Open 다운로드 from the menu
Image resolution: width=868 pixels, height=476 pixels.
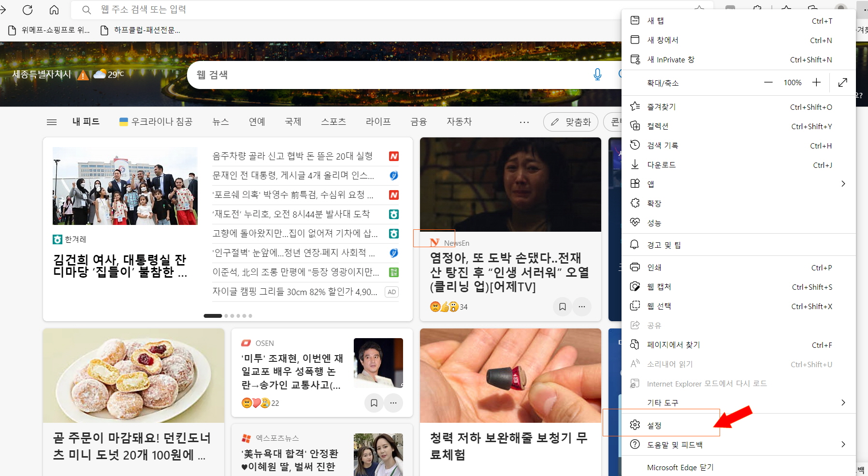[738, 165]
